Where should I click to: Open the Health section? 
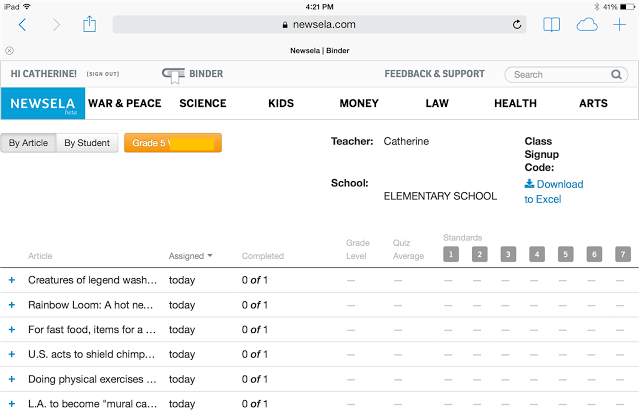point(516,103)
